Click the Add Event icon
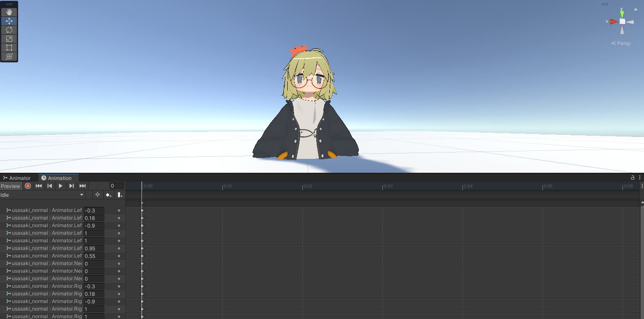Image resolution: width=644 pixels, height=319 pixels. (x=120, y=194)
